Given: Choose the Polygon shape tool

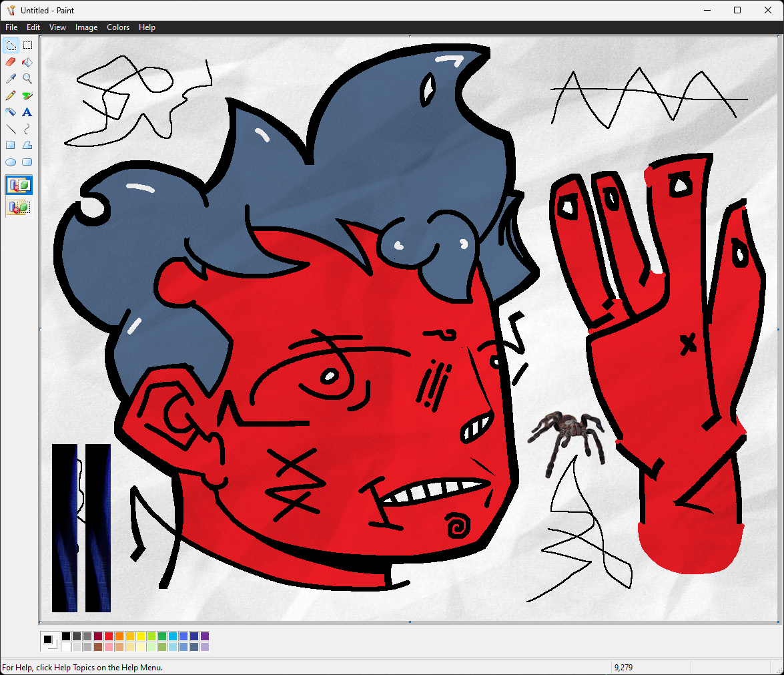Looking at the screenshot, I should pos(27,146).
